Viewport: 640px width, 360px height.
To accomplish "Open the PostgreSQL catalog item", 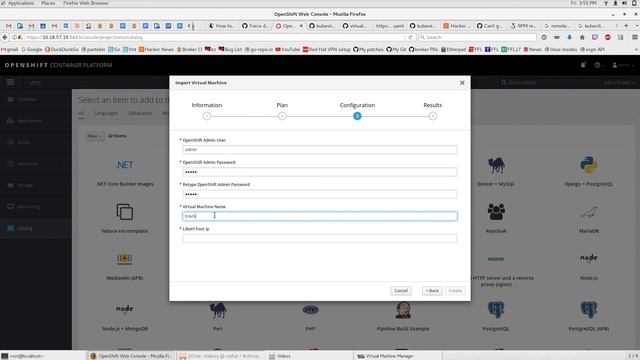I will (496, 316).
